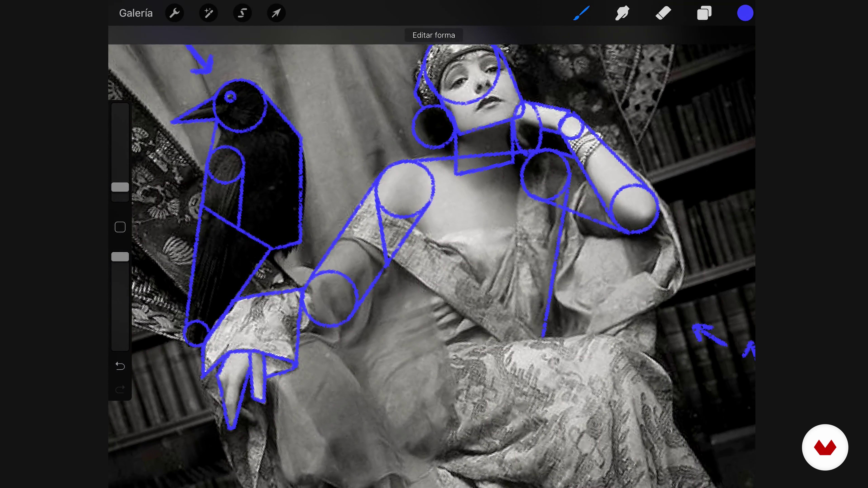
Task: Undo the last stroke
Action: (x=120, y=366)
